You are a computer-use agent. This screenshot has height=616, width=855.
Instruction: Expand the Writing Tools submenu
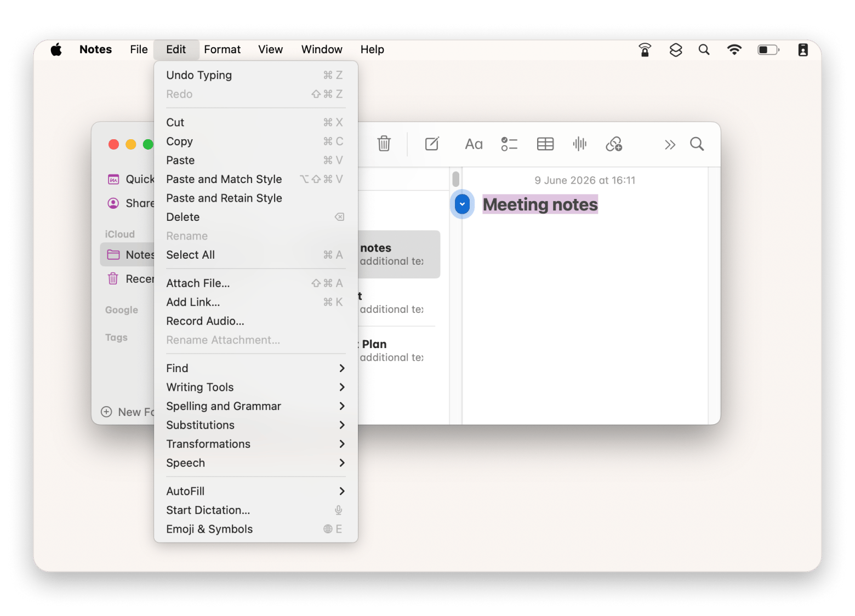point(256,387)
